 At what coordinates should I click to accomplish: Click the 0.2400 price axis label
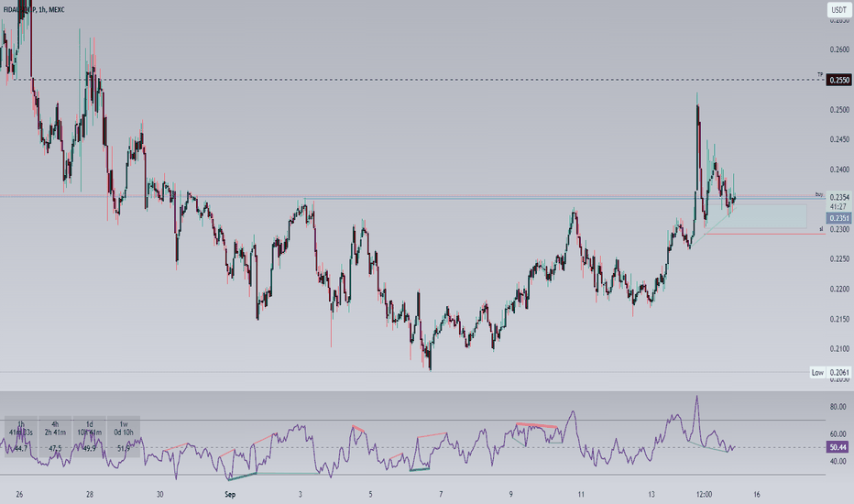pyautogui.click(x=839, y=170)
